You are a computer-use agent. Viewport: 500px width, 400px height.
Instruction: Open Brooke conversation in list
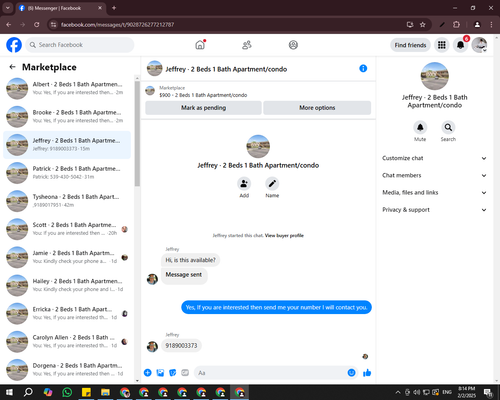point(67,117)
